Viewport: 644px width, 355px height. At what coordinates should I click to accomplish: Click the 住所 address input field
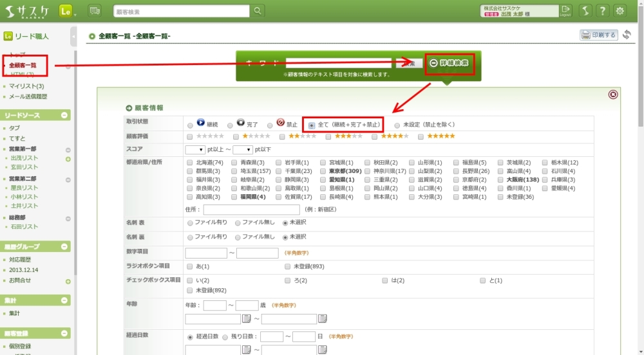[x=251, y=210]
